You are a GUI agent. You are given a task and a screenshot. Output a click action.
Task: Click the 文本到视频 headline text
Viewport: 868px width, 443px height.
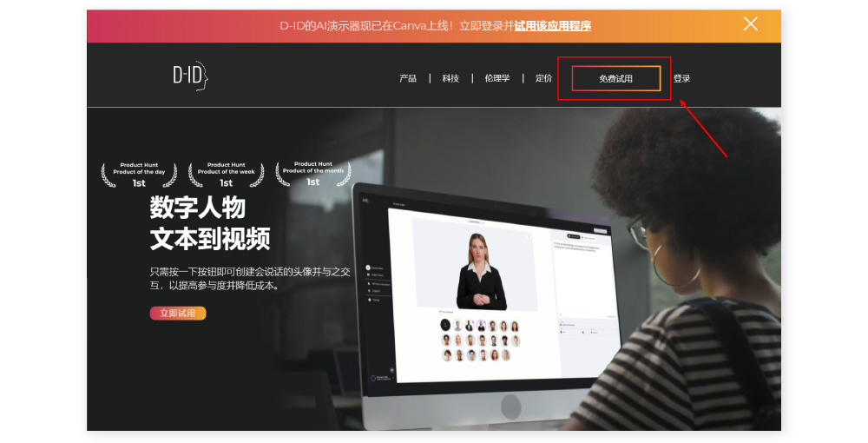click(210, 239)
